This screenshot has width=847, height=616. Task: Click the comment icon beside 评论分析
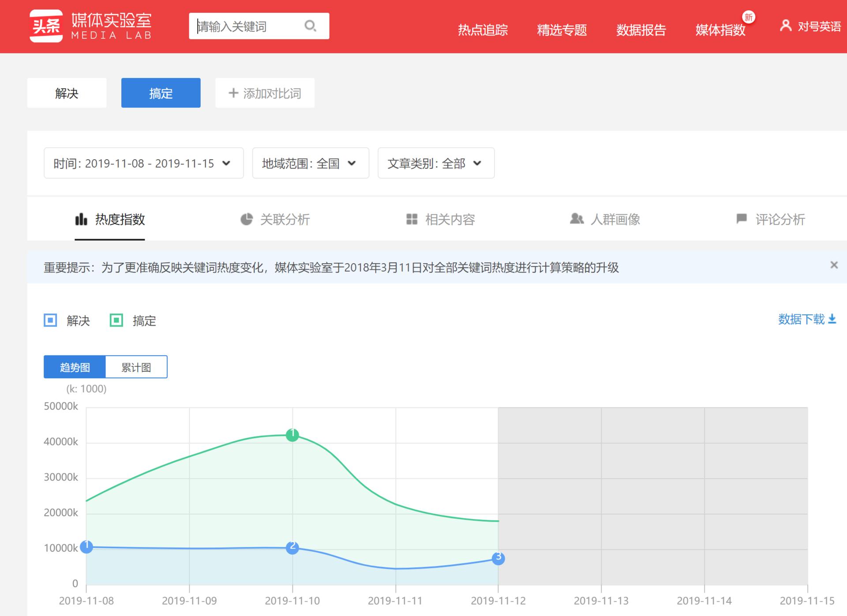(x=741, y=219)
